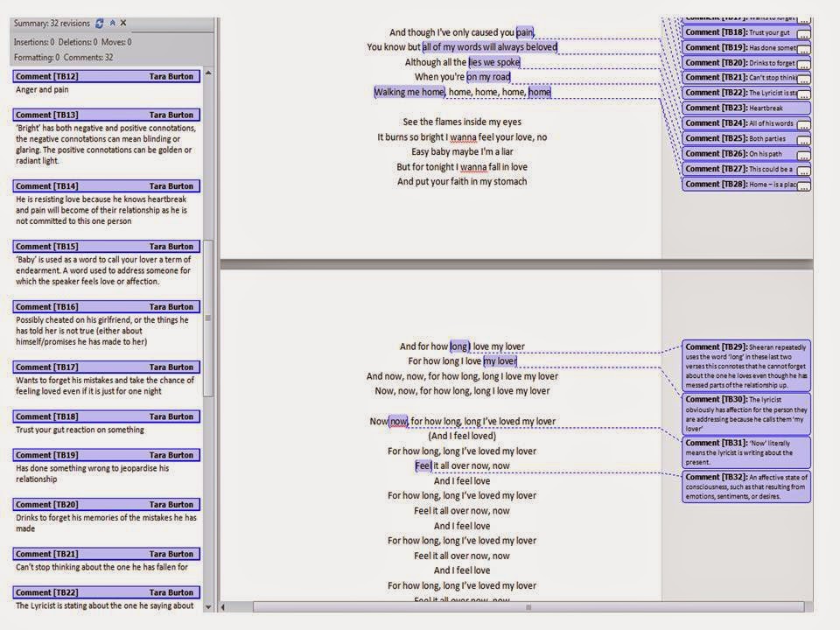Image resolution: width=840 pixels, height=630 pixels.
Task: Expand the TB18 comment balloon ellipsis
Action: 803,34
